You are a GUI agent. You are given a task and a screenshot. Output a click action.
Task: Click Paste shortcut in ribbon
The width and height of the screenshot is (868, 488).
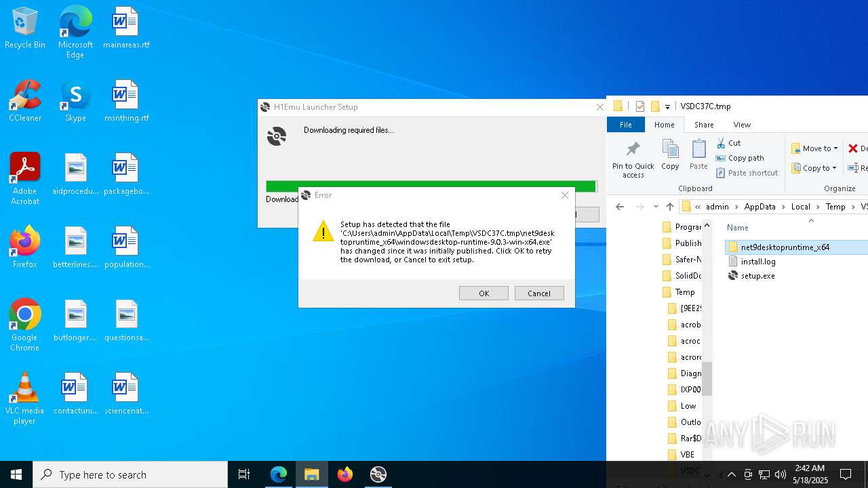tap(747, 173)
